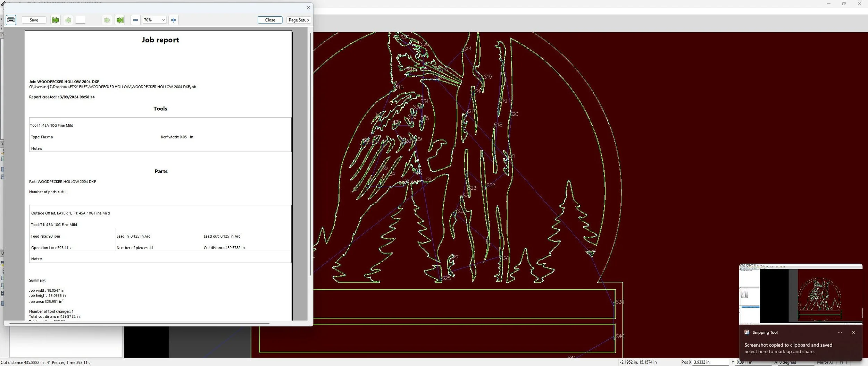This screenshot has width=868, height=366.
Task: Go to next report page arrow
Action: tap(107, 20)
